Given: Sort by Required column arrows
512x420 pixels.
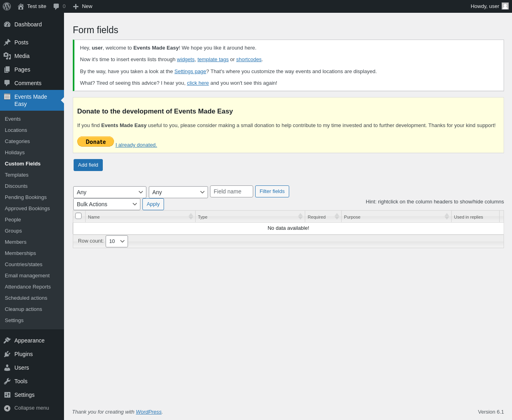Looking at the screenshot, I should [x=337, y=216].
